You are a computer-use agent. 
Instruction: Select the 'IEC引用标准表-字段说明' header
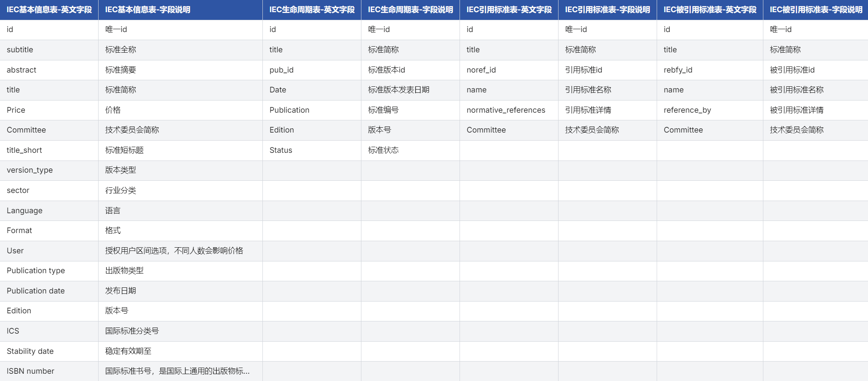tap(608, 10)
